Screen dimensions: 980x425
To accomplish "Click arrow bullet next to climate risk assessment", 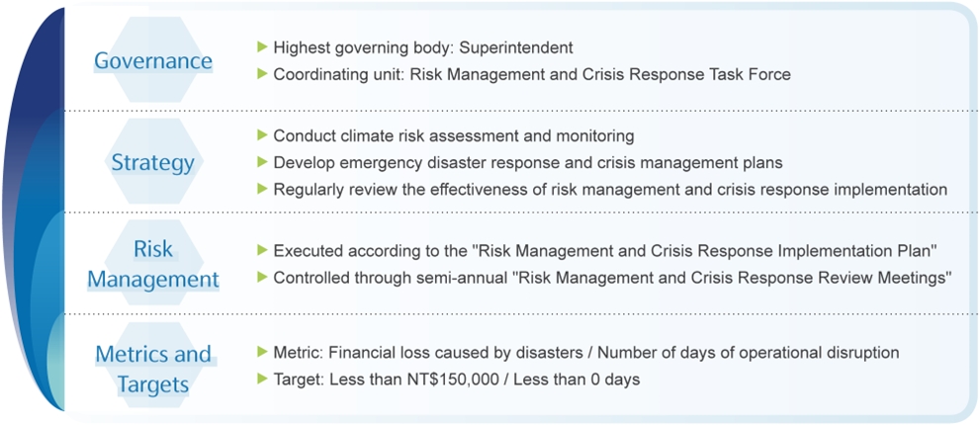I will coord(262,134).
